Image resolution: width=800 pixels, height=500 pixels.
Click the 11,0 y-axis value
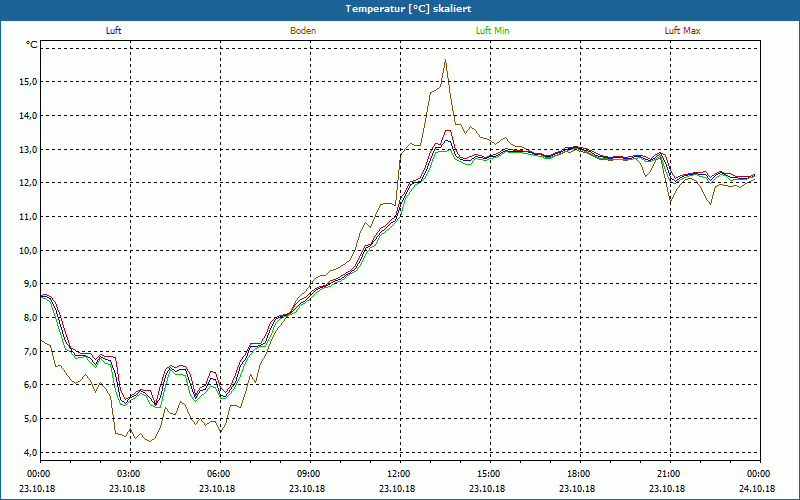click(28, 216)
